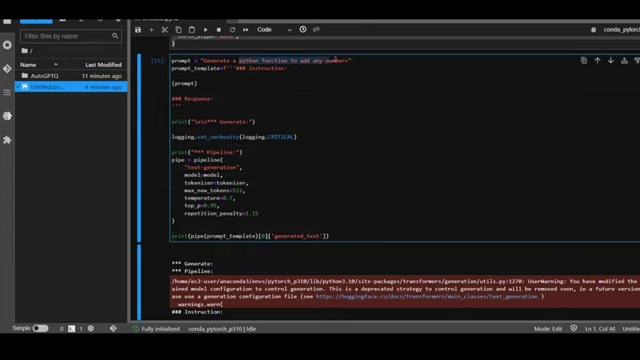Click the settings bug icon beside kernel name
This screenshot has width=640, height=360.
tap(593, 30)
